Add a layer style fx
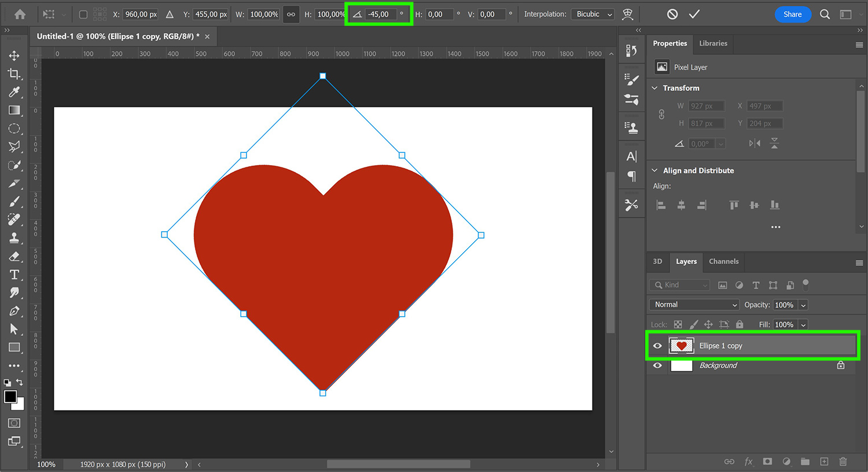This screenshot has height=472, width=868. coord(748,462)
